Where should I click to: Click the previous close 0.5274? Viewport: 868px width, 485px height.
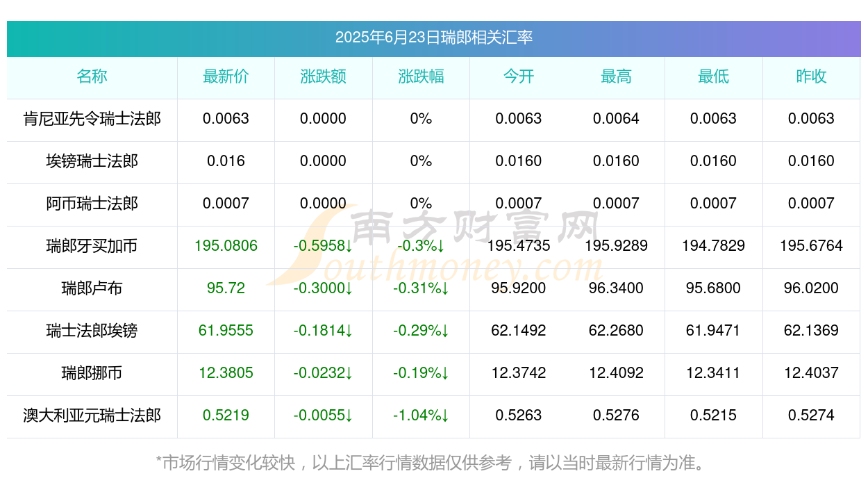(811, 416)
